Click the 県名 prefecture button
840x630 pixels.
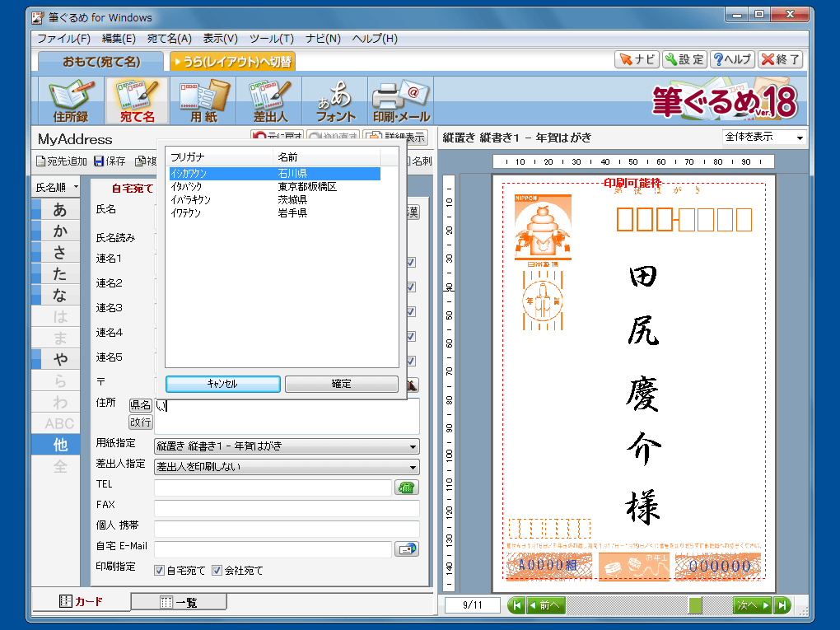[x=140, y=405]
